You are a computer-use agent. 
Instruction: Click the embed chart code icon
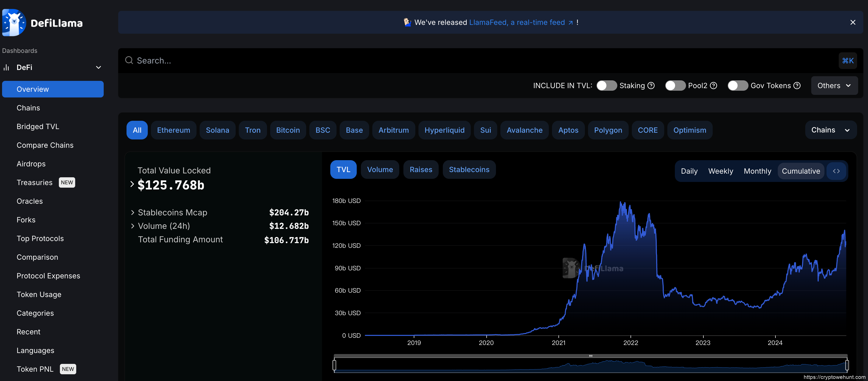click(836, 171)
